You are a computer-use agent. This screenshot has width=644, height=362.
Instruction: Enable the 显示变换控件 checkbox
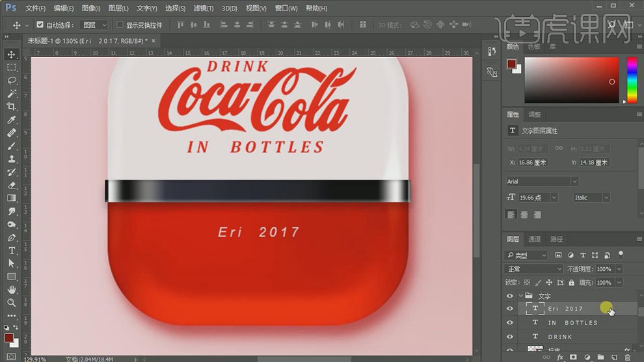(x=120, y=25)
